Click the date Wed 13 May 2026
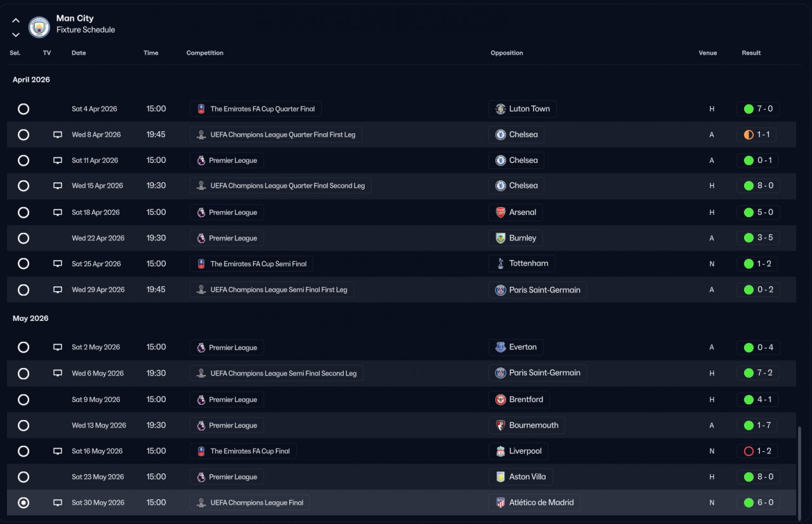 click(99, 426)
